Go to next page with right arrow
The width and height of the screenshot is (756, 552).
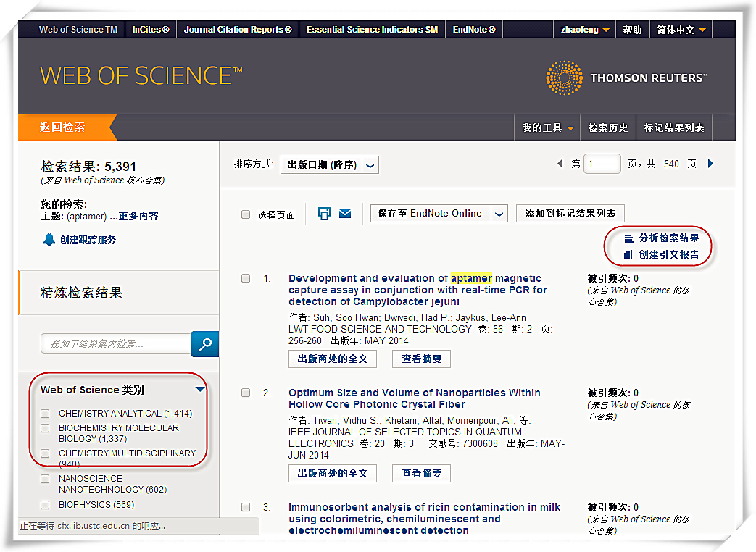tap(710, 164)
